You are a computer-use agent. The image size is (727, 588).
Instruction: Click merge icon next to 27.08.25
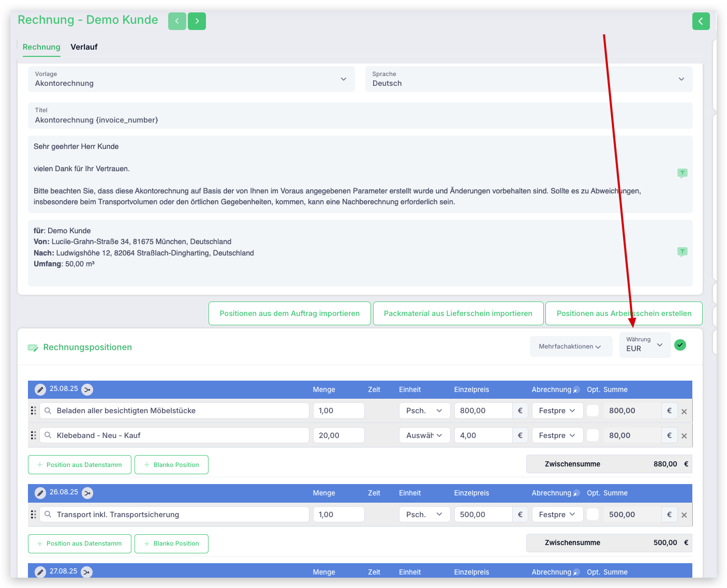[87, 572]
